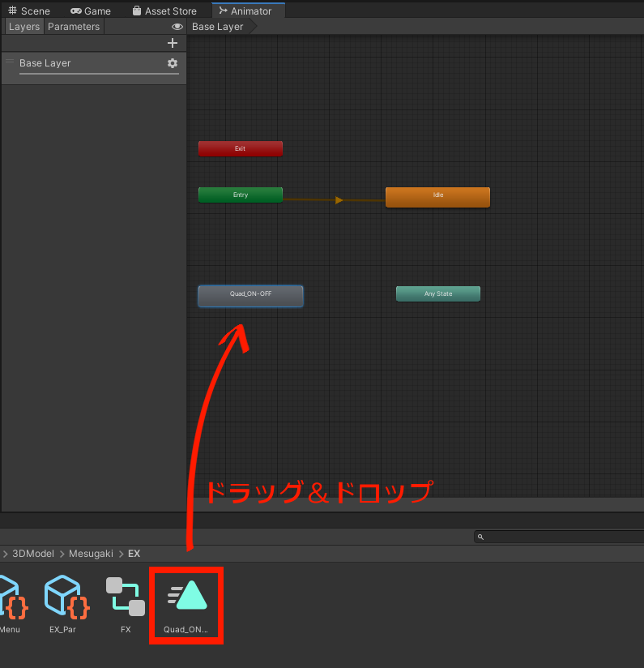
Task: Navigate to Mesugaki folder in breadcrumb
Action: (x=91, y=554)
